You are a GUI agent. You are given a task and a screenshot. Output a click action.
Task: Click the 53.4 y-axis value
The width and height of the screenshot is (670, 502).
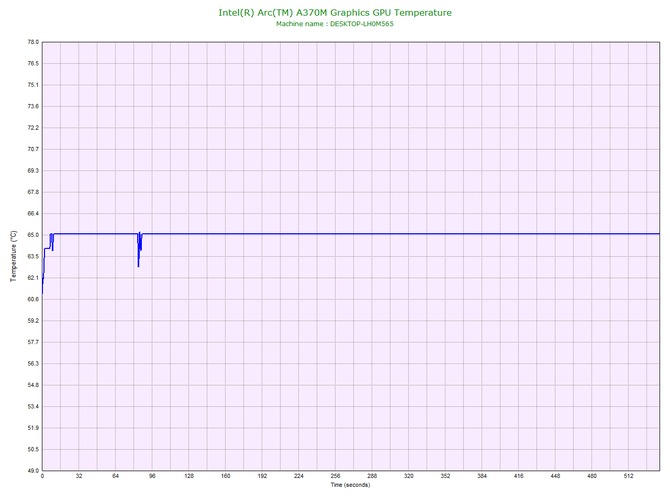pos(33,406)
